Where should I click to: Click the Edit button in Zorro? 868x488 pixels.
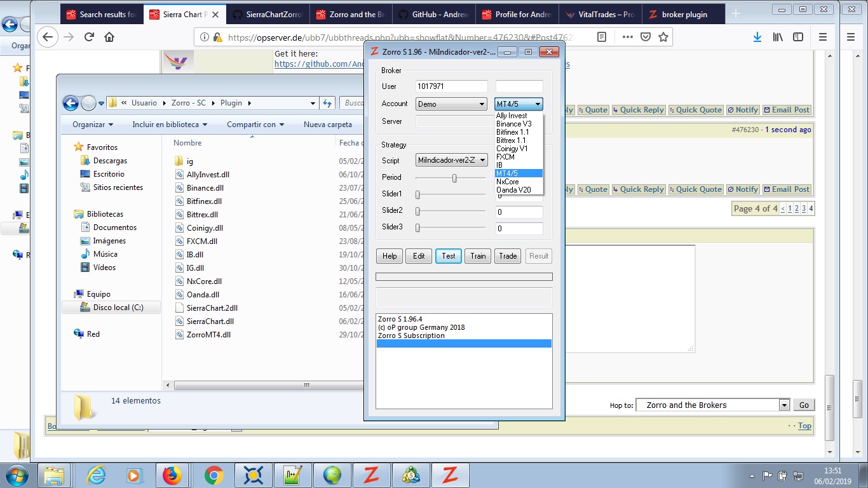click(x=419, y=256)
